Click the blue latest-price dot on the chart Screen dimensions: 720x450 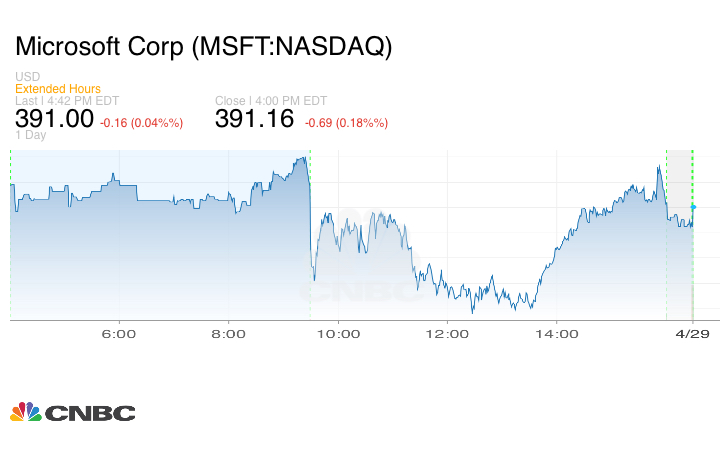pos(693,207)
